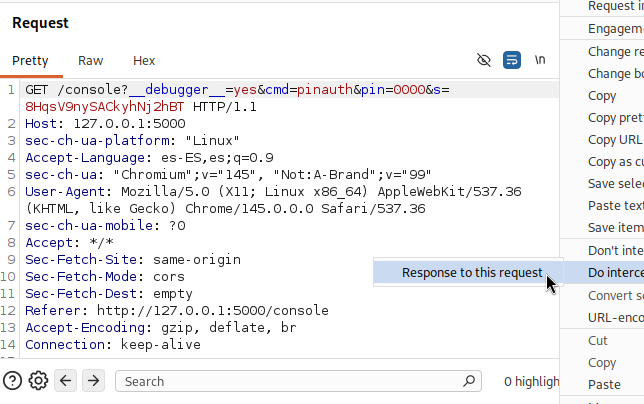Toggle hidden non-printable characters eye icon
This screenshot has width=644, height=404.
coord(484,60)
